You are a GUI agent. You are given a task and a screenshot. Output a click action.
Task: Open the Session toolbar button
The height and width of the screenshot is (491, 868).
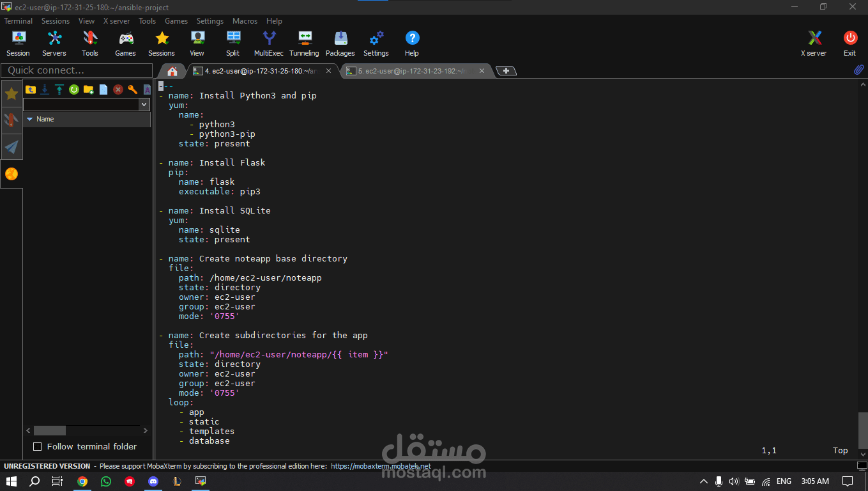(19, 43)
